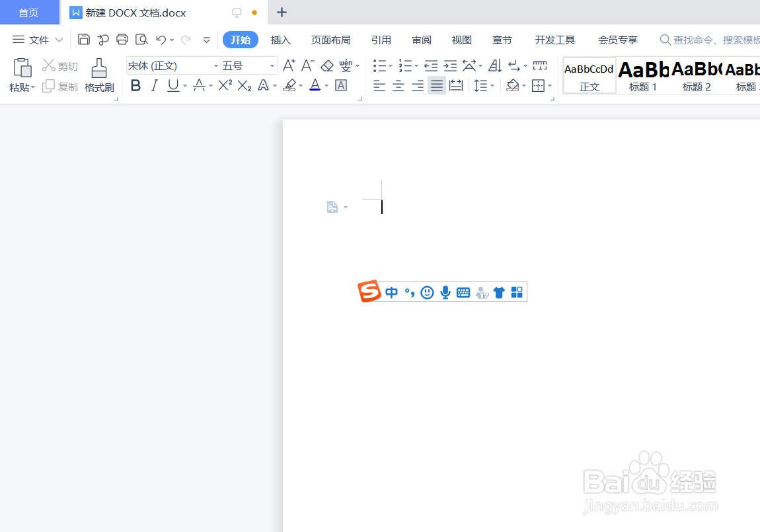Expand the Paste options arrow
760x532 pixels.
coord(33,88)
